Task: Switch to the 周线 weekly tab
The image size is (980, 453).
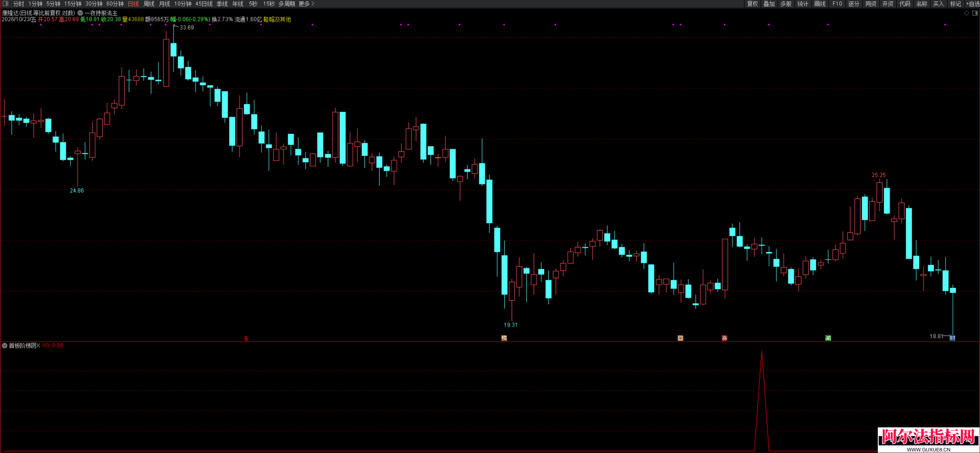Action: tap(149, 4)
